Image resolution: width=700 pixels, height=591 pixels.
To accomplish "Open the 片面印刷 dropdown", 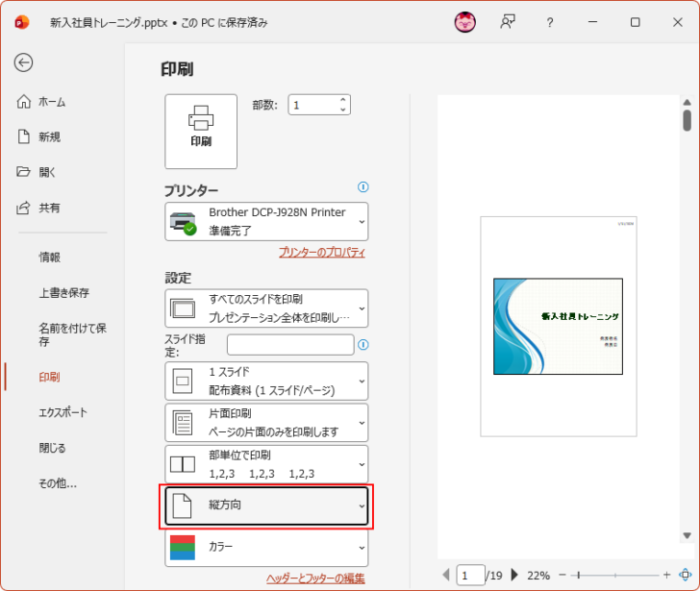I will [266, 423].
